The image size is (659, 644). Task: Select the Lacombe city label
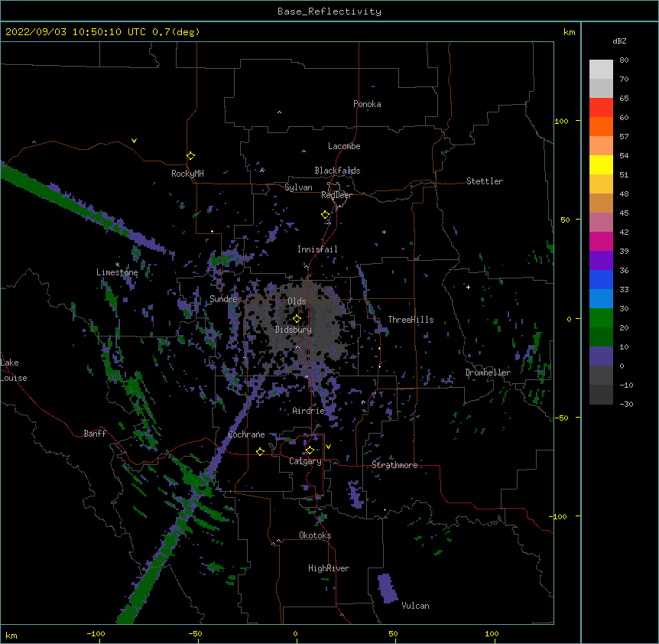pyautogui.click(x=344, y=146)
